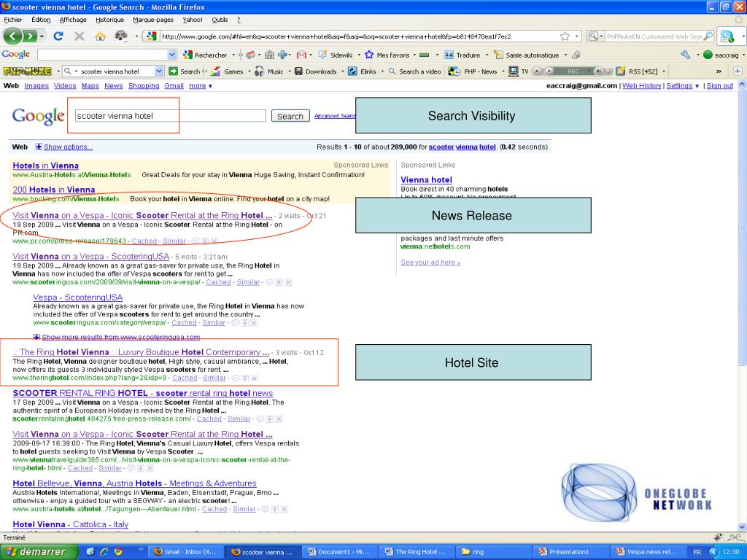Open the Fichier menu
This screenshot has width=747, height=560.
coord(13,20)
